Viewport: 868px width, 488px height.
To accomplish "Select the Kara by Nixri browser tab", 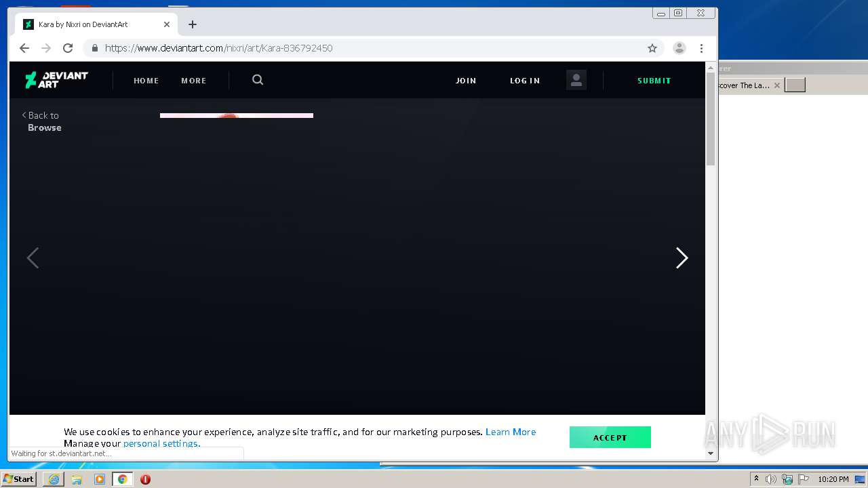I will coord(96,24).
